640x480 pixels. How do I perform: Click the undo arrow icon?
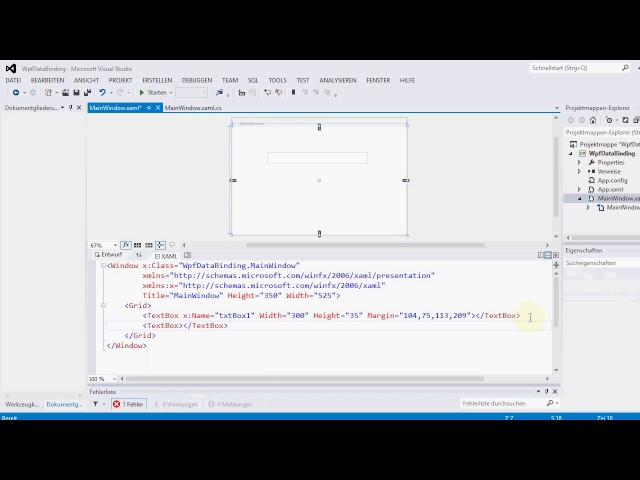(x=102, y=93)
